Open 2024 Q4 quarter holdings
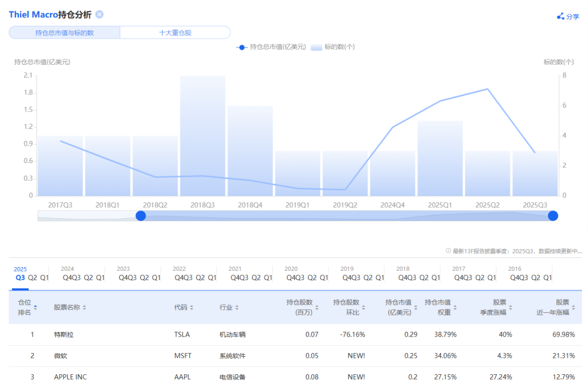 click(65, 277)
